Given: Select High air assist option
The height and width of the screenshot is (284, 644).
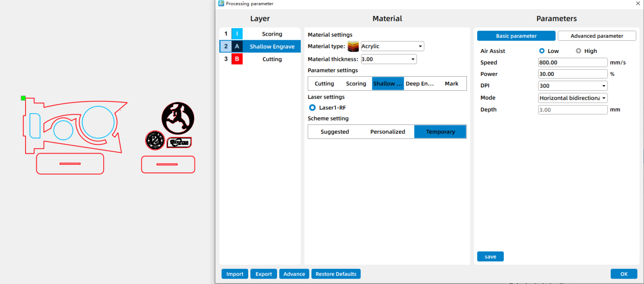Looking at the screenshot, I should click(x=579, y=51).
